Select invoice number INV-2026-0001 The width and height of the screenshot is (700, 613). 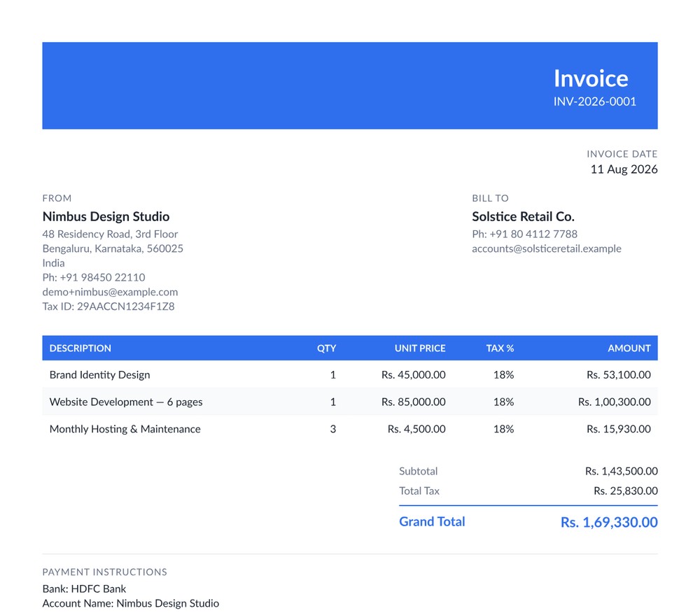coord(594,101)
